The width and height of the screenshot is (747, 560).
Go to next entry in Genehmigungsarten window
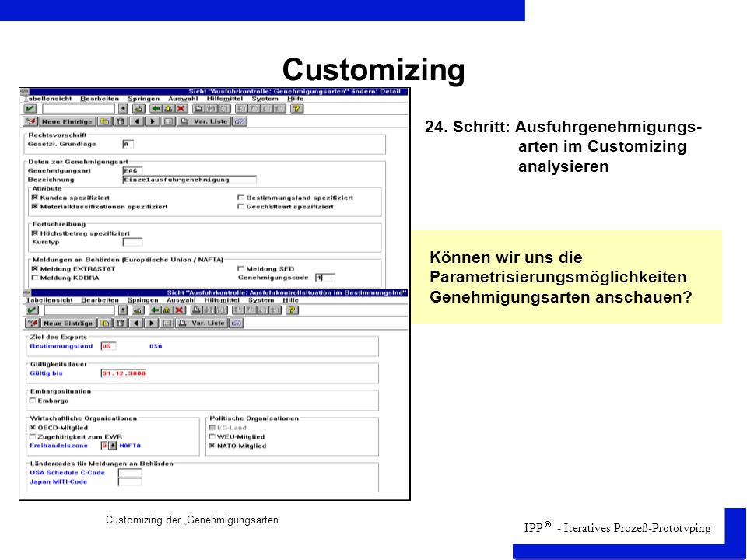[153, 121]
